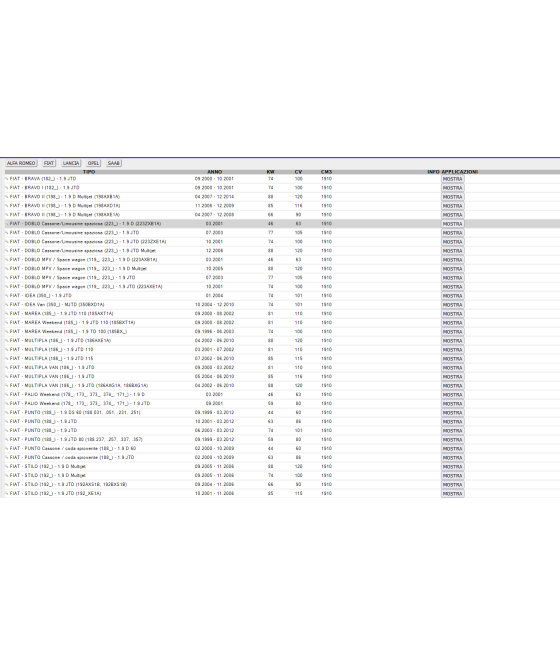This screenshot has height=655, width=560.
Task: Select the FIAT brand button
Action: click(x=49, y=163)
